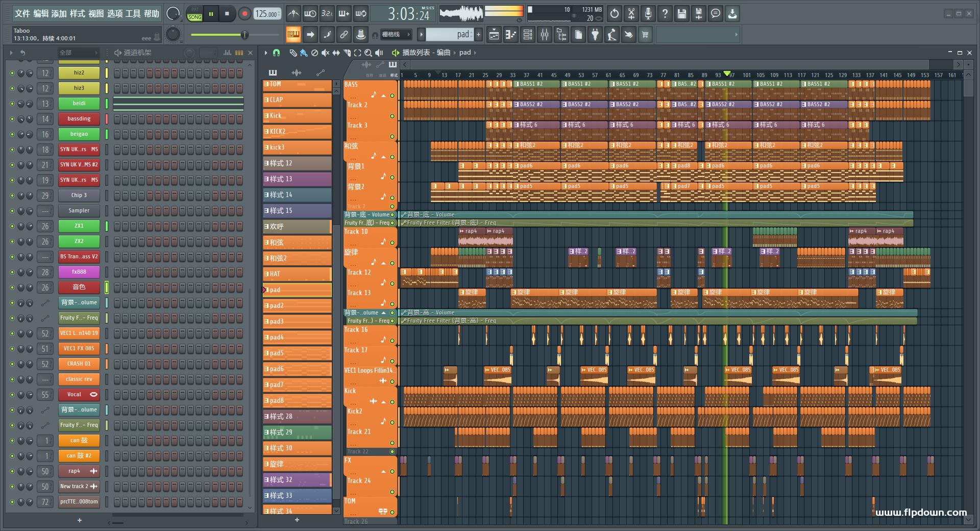Select the mute tool in playlist toolbar

(325, 53)
